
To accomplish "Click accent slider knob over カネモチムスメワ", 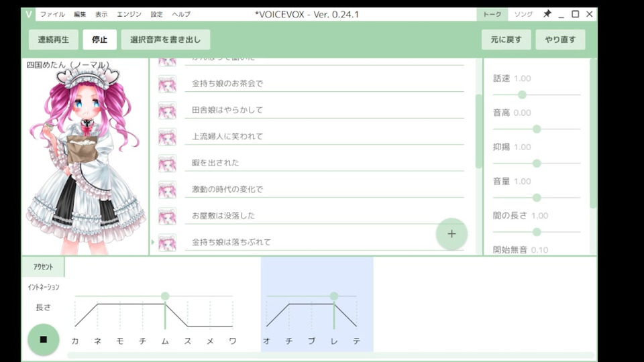I will pos(165,296).
